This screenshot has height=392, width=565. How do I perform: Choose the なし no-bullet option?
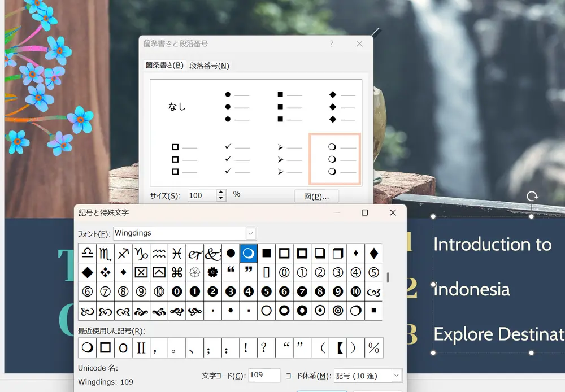176,107
